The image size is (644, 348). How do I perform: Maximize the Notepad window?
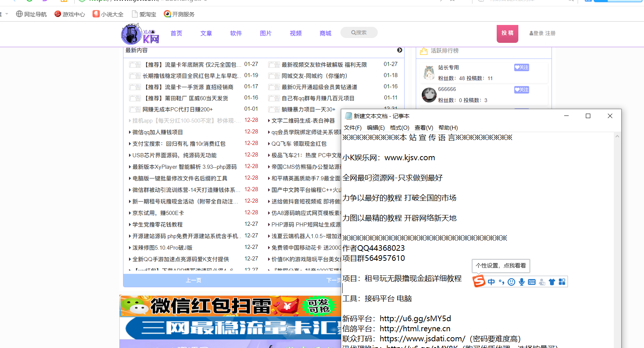tap(588, 116)
